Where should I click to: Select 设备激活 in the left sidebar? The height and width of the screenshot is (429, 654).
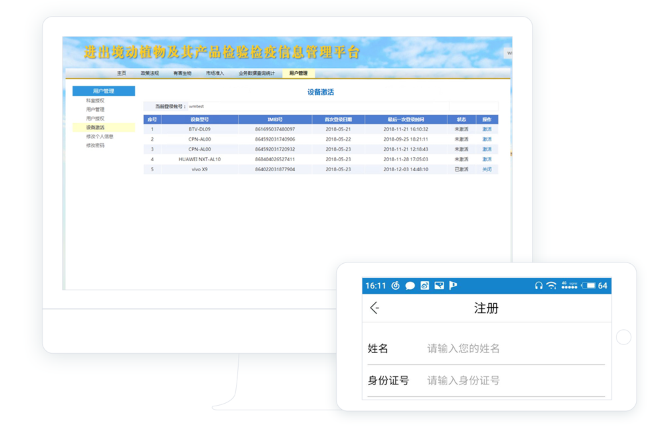tap(95, 128)
